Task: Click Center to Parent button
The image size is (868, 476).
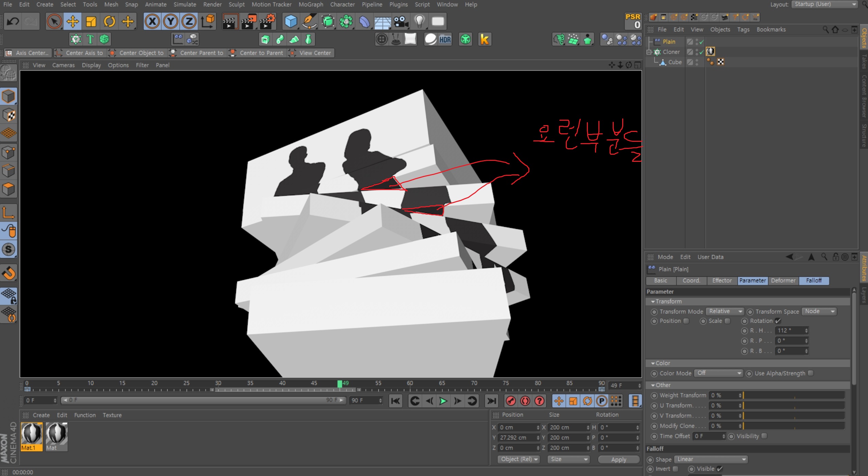Action: pyautogui.click(x=257, y=53)
